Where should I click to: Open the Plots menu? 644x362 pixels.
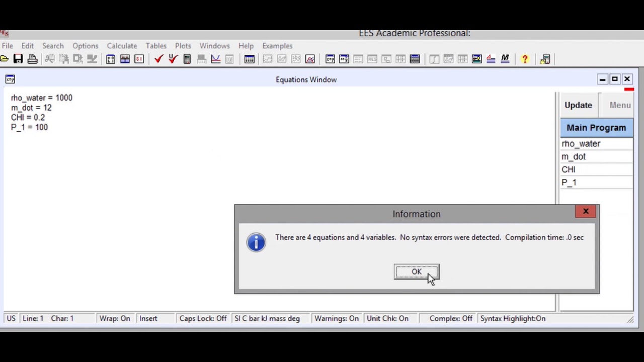tap(183, 46)
